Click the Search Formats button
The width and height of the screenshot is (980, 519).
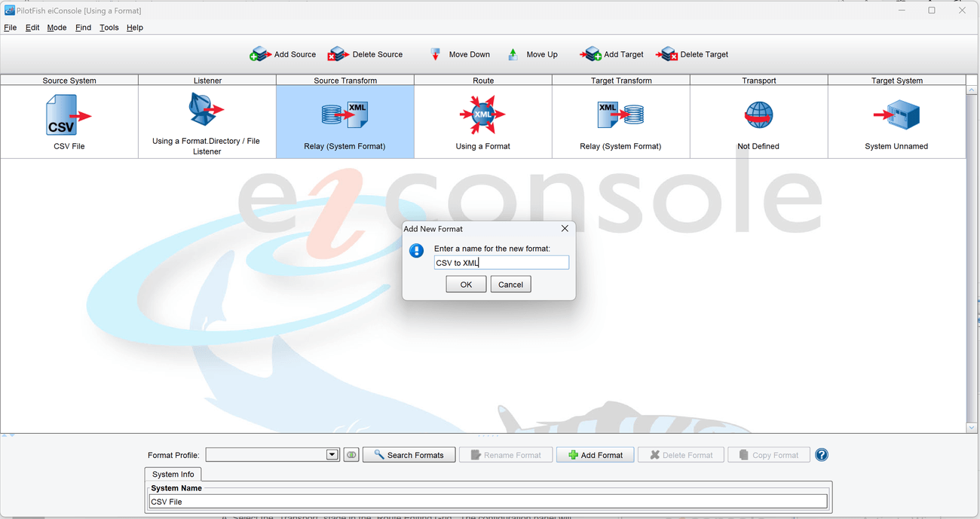click(409, 455)
